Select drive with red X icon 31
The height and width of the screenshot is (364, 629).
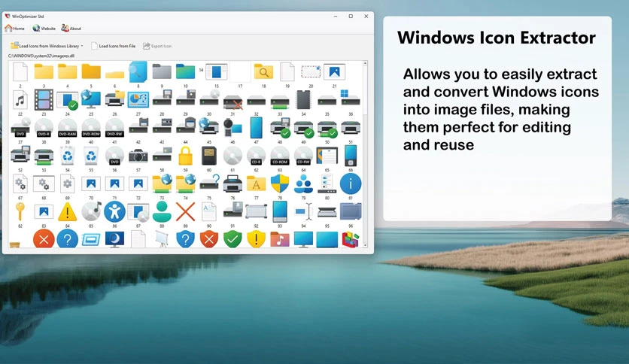(x=232, y=102)
